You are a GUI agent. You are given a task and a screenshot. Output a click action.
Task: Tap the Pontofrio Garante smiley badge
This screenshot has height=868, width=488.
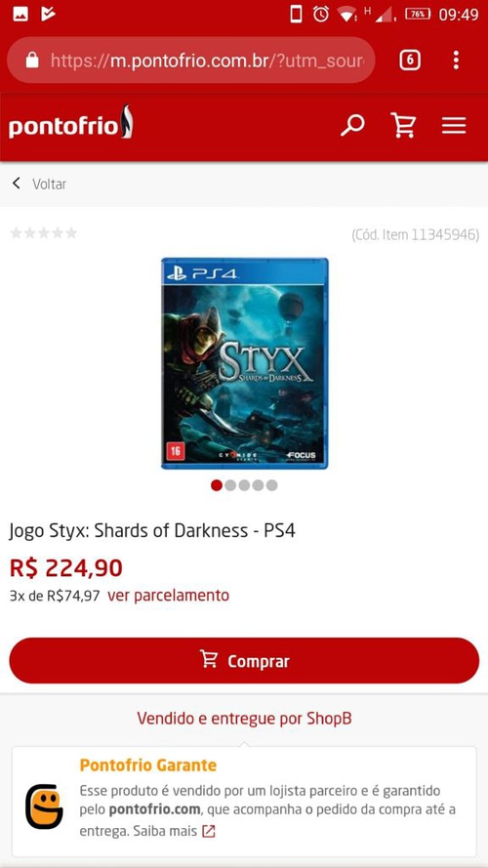point(44,806)
